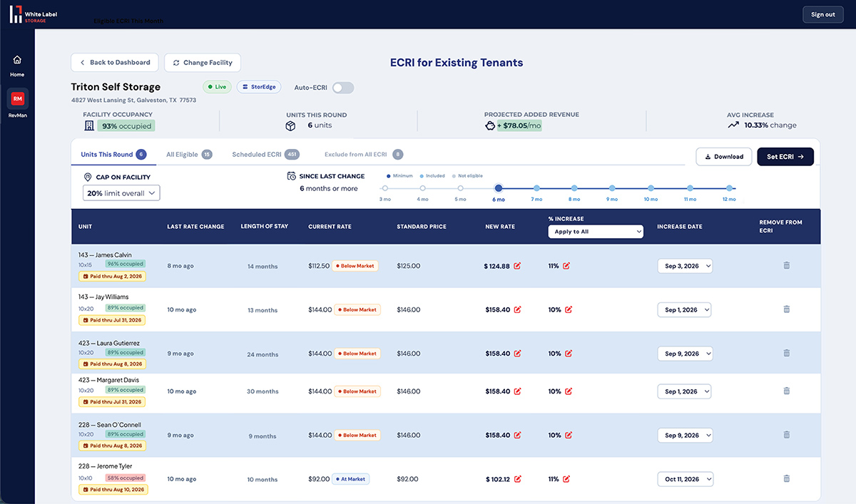Remove Laura Gutierrez from ECRI
Screen dimensions: 856x504
[786, 353]
